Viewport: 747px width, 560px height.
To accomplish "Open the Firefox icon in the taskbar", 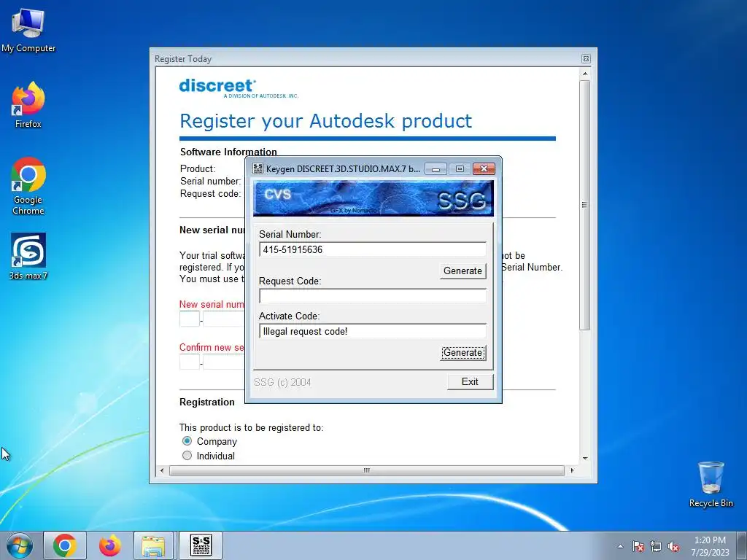I will pyautogui.click(x=109, y=545).
